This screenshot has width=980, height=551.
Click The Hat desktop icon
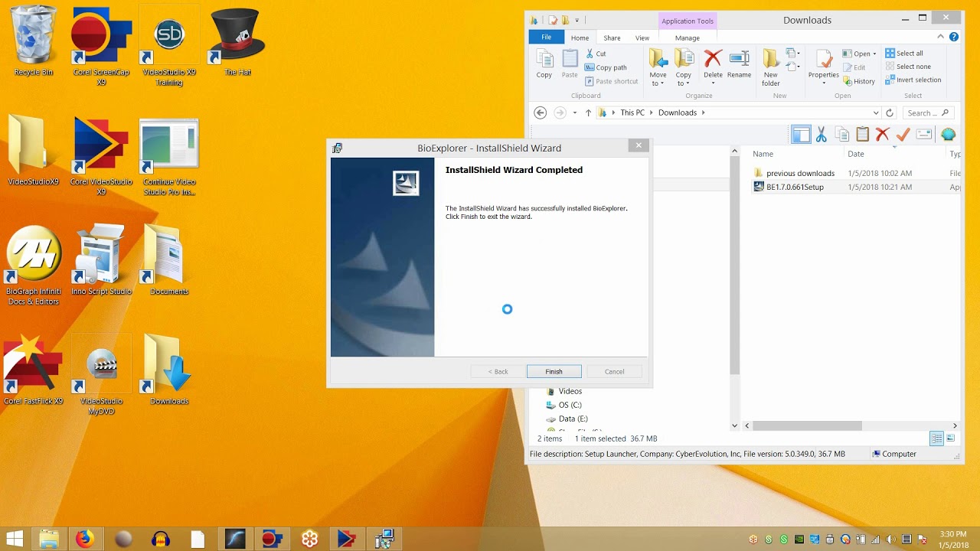237,42
